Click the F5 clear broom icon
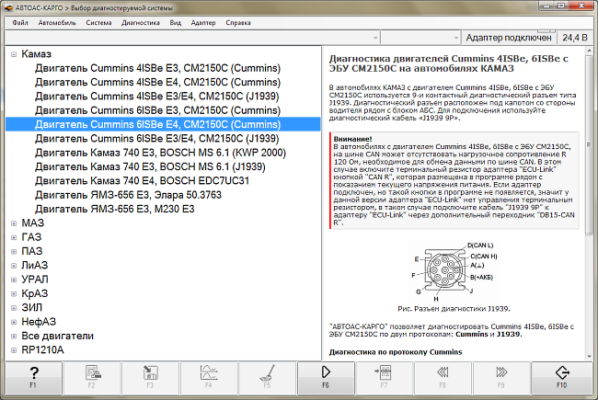Image resolution: width=598 pixels, height=400 pixels. pyautogui.click(x=267, y=377)
